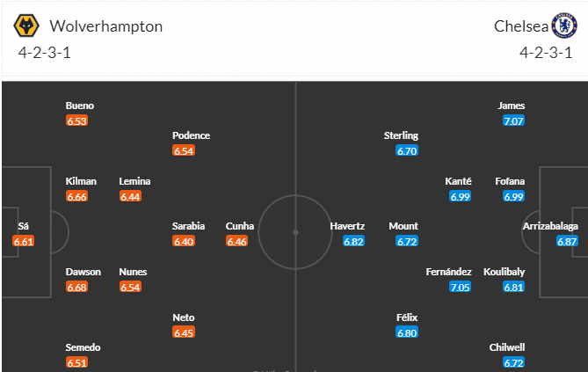
Task: Open the Chelsea team name link
Action: [519, 26]
